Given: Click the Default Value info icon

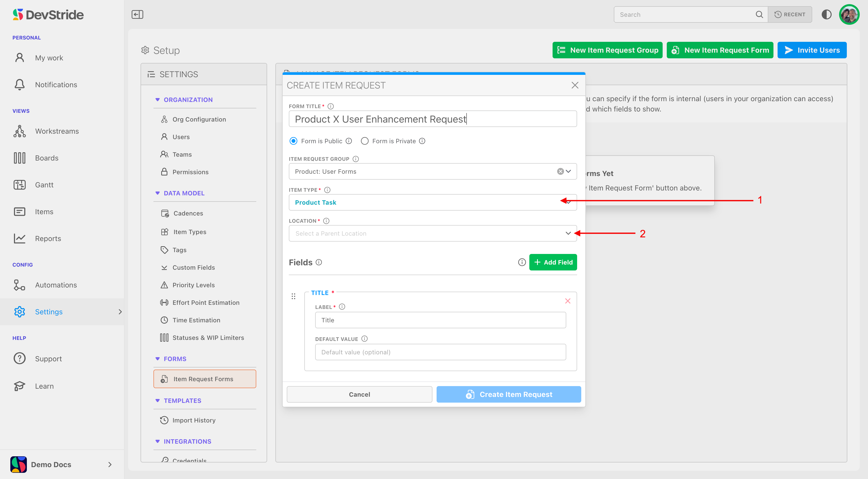Looking at the screenshot, I should click(x=364, y=339).
